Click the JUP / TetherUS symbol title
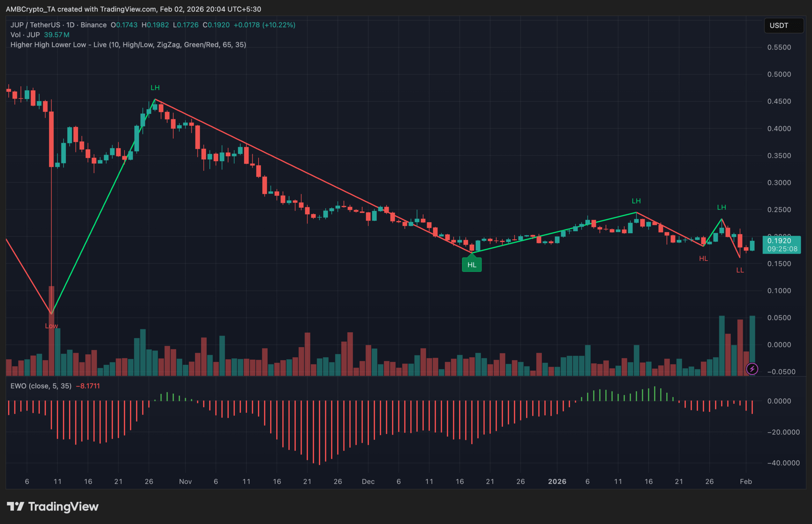Screen dimensions: 812x524 tap(35, 25)
